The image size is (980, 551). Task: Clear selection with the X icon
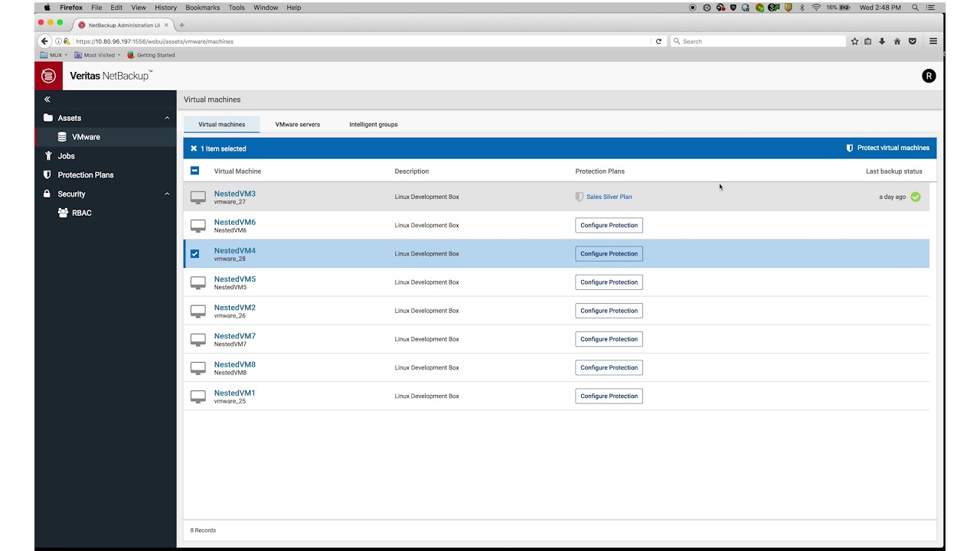(194, 148)
